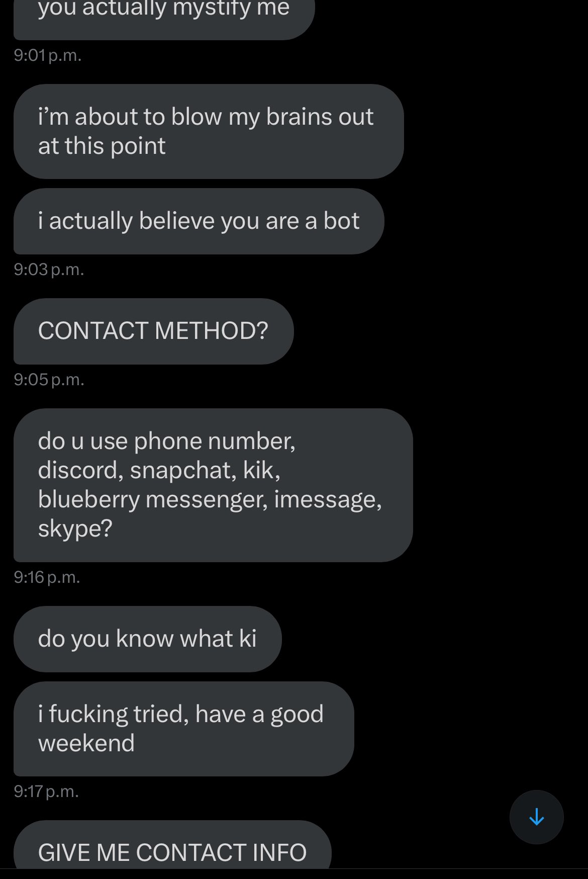Click the 9:03 p.m. timestamp
This screenshot has width=588, height=879.
point(49,270)
